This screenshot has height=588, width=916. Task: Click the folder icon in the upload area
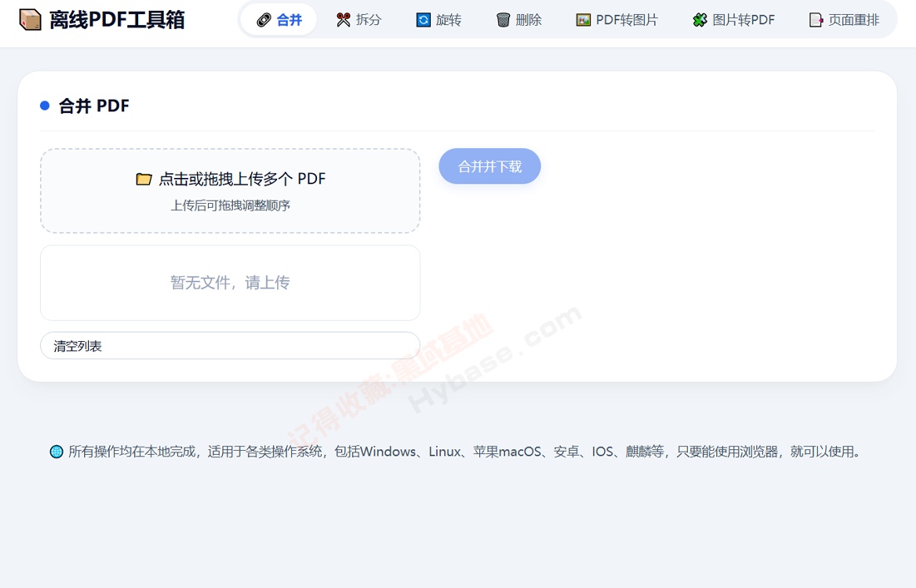[x=144, y=180]
